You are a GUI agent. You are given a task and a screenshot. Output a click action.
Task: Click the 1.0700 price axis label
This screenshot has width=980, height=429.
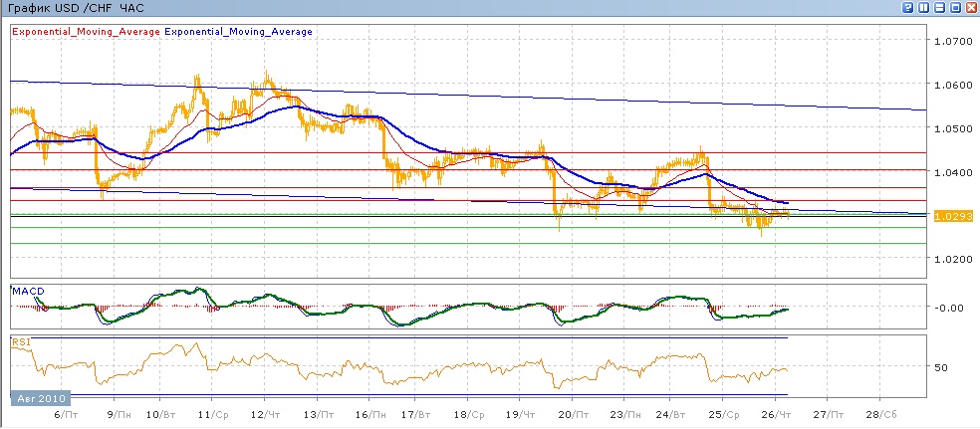[952, 42]
